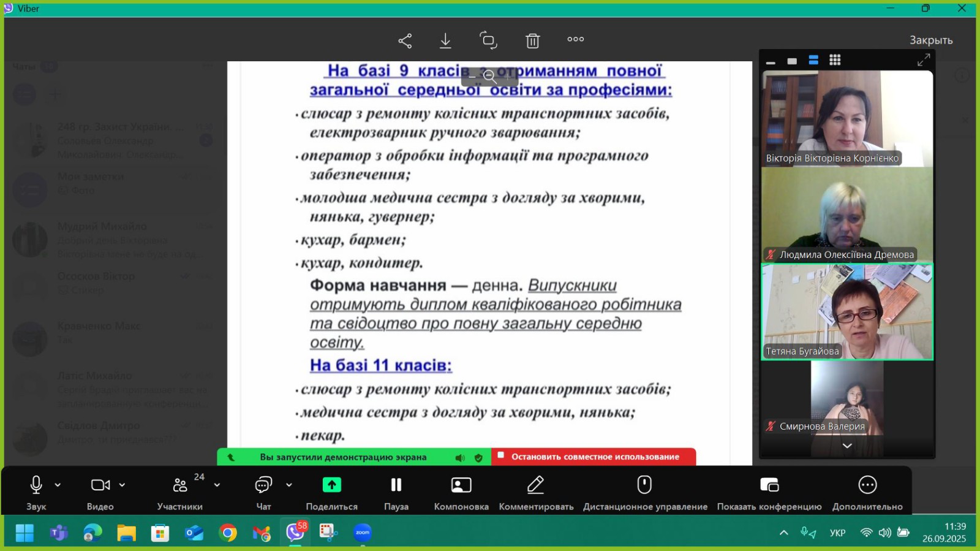Click Остановить совместное использование button
The image size is (980, 551).
click(594, 457)
